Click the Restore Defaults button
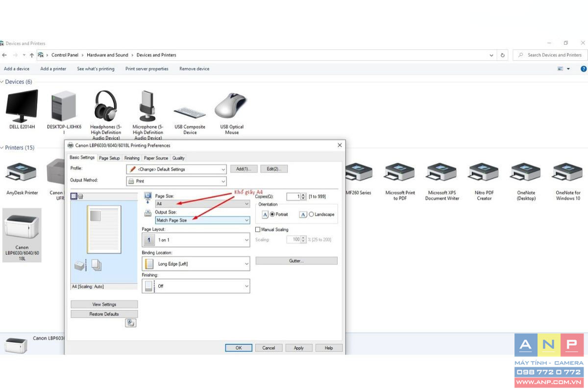The image size is (588, 392). pos(104,314)
